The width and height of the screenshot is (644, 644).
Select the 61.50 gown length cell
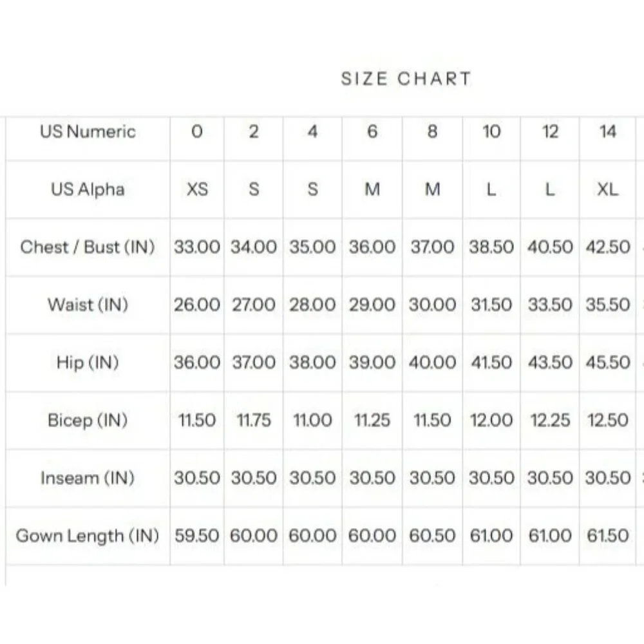point(608,536)
